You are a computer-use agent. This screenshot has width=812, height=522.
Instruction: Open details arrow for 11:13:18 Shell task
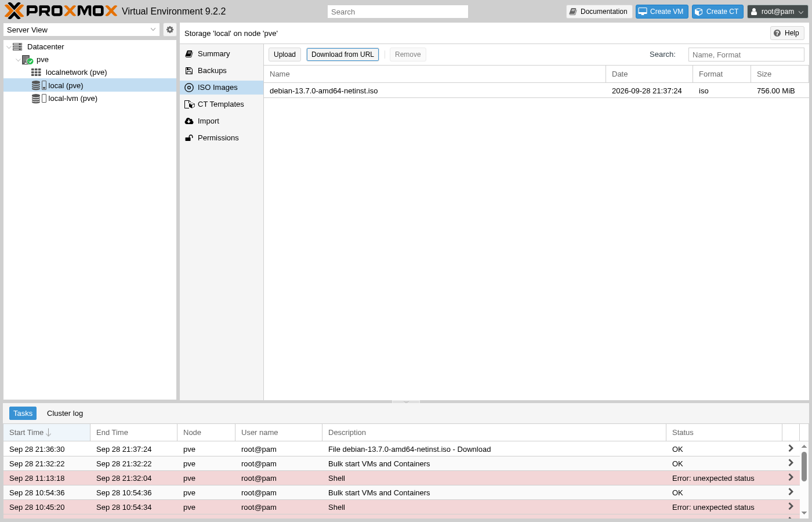tap(791, 477)
